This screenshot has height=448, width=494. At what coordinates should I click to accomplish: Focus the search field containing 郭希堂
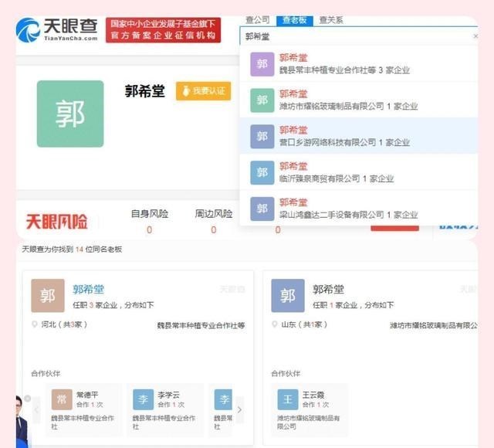click(359, 36)
